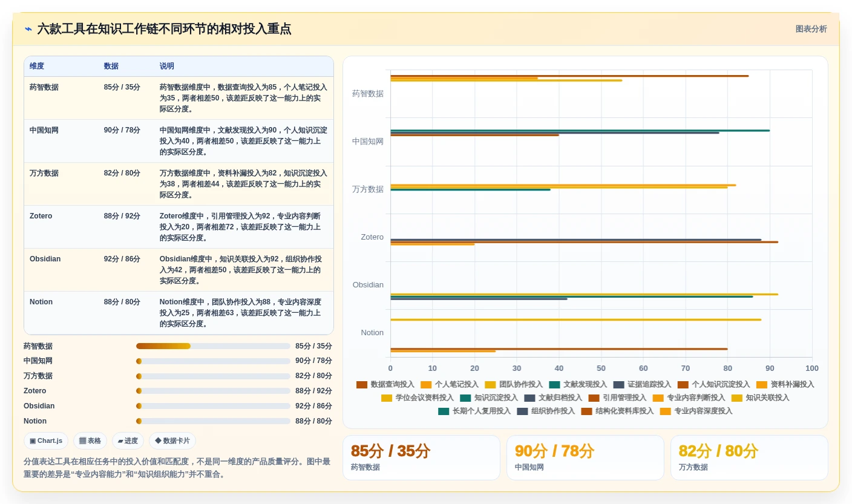The width and height of the screenshot is (852, 504).
Task: Select the Notion table row name
Action: click(x=41, y=302)
